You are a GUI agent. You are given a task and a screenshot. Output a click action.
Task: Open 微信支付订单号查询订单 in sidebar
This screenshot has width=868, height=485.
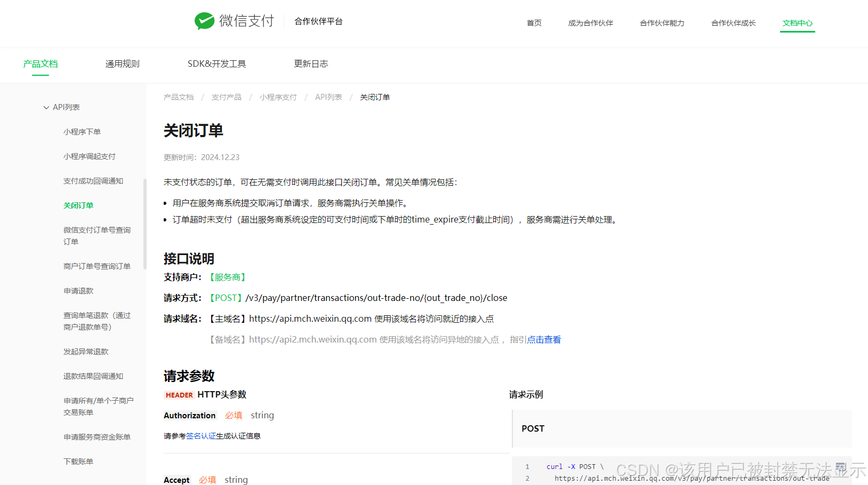[97, 236]
